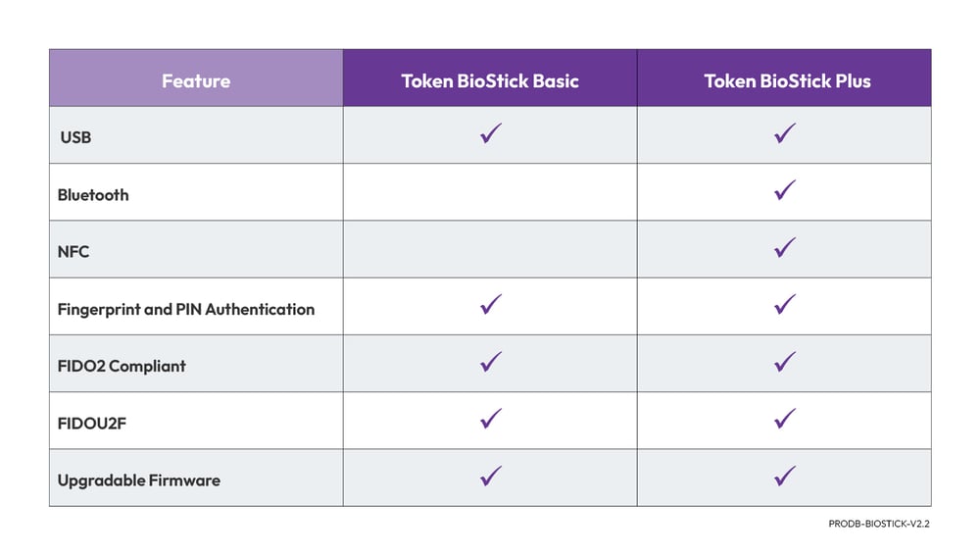Select the Feature column header
This screenshot has height=555, width=980.
(x=196, y=80)
